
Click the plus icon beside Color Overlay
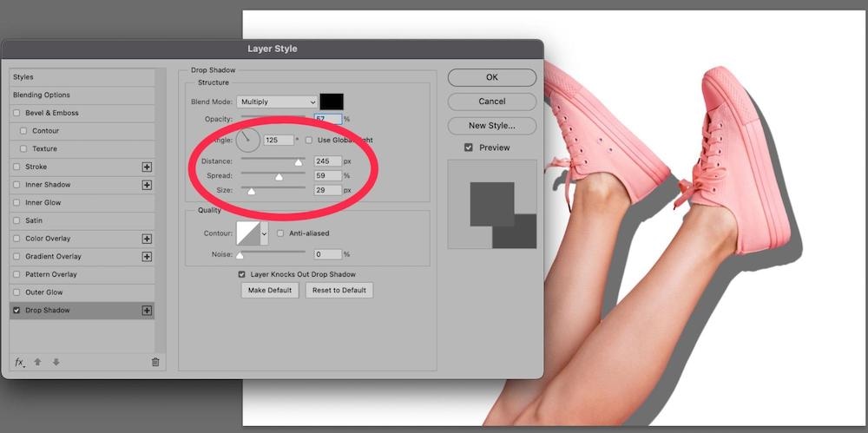147,239
